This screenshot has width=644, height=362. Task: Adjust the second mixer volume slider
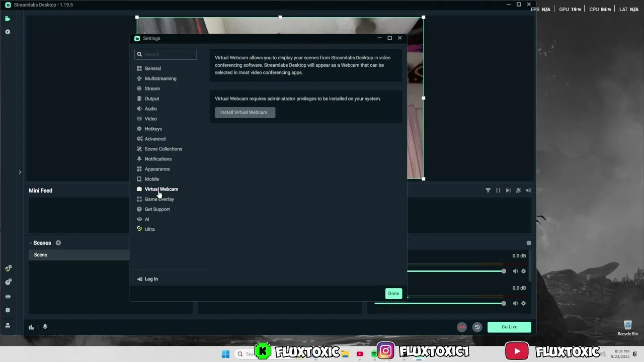coord(440,303)
